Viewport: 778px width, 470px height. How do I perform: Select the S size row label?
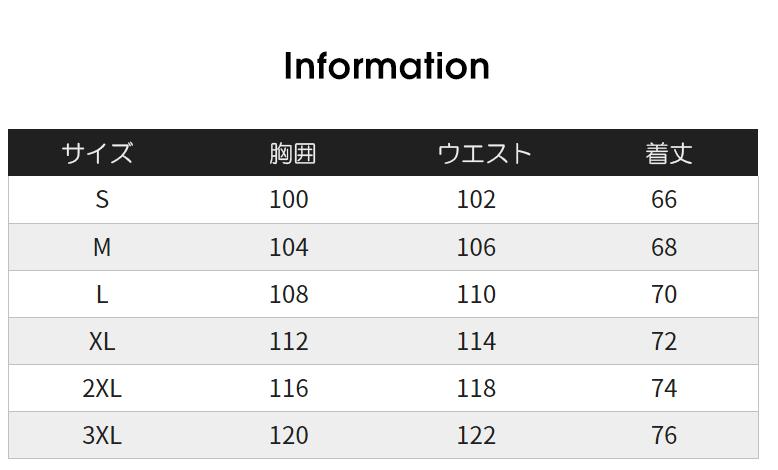point(102,199)
